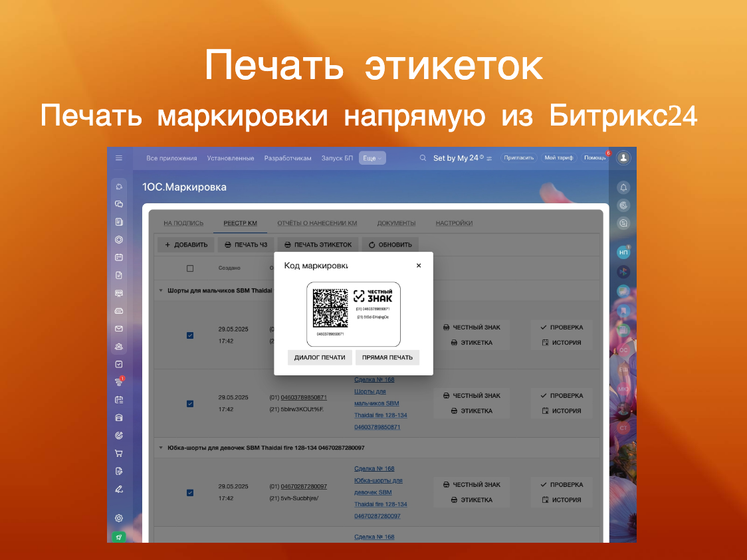Click the search magnifier icon

click(423, 158)
